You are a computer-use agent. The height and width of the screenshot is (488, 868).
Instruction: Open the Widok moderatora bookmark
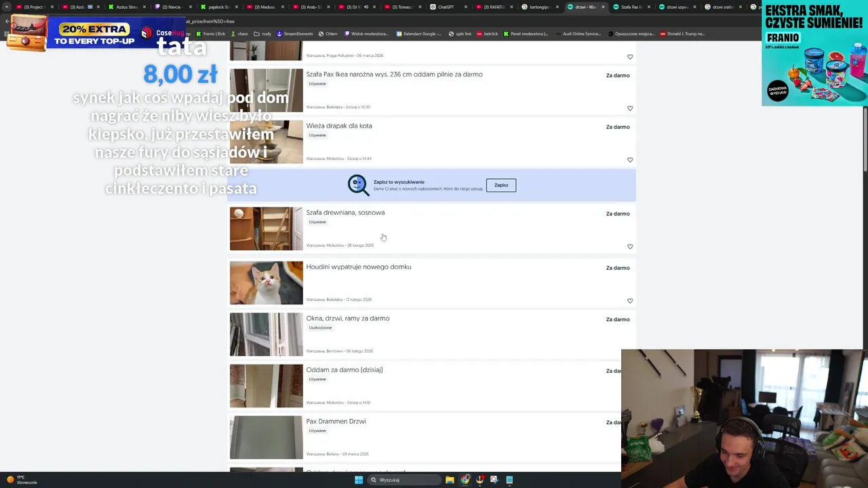coord(367,34)
